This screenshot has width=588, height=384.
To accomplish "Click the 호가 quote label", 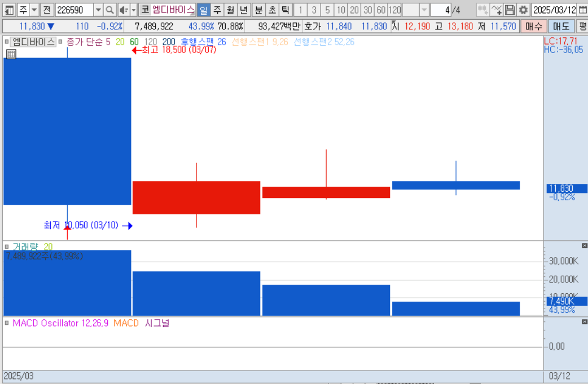I will (312, 27).
